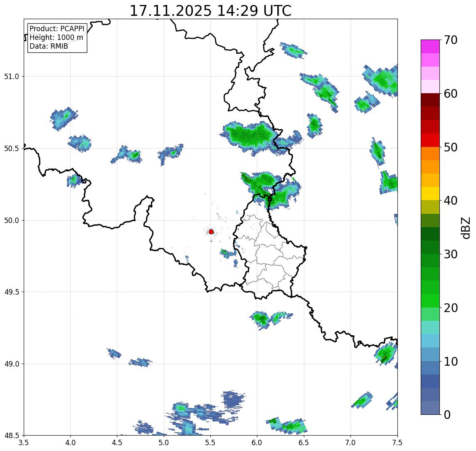The image size is (476, 451).
Task: Click the colorbar label 60
Action: 450,94
